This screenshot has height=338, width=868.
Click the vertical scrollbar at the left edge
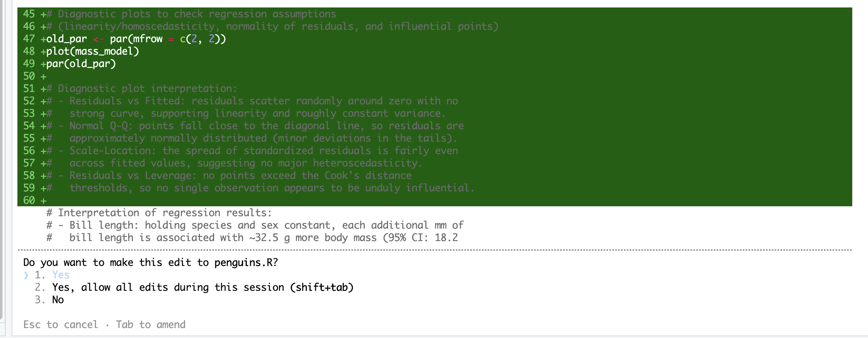point(1,159)
